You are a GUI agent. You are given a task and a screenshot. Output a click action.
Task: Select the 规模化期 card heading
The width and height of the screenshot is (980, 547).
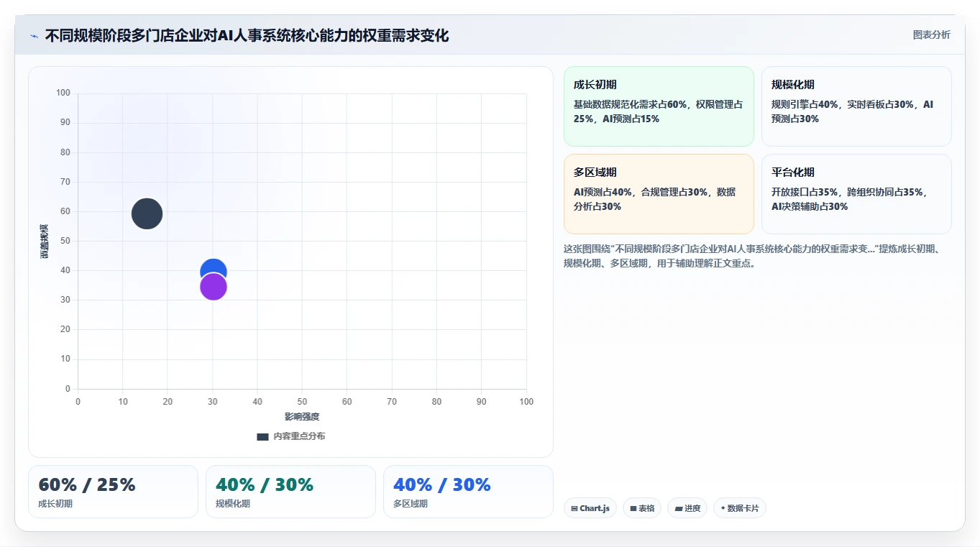(x=792, y=85)
